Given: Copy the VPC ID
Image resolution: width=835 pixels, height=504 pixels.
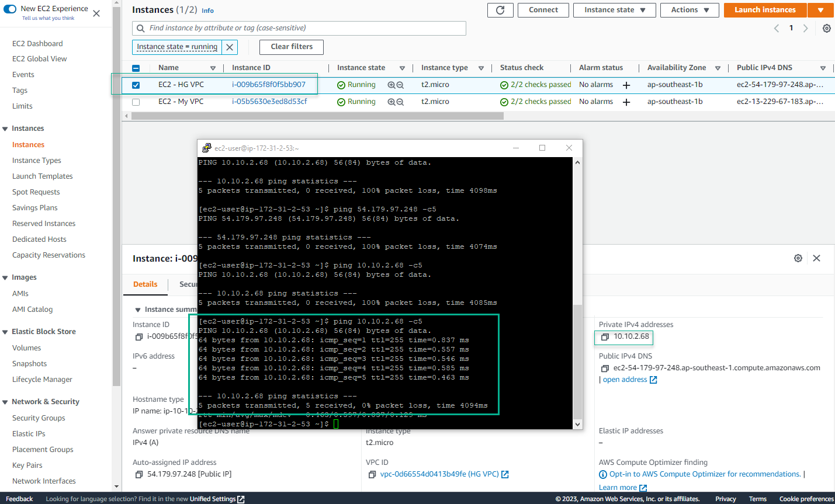Looking at the screenshot, I should coord(372,475).
